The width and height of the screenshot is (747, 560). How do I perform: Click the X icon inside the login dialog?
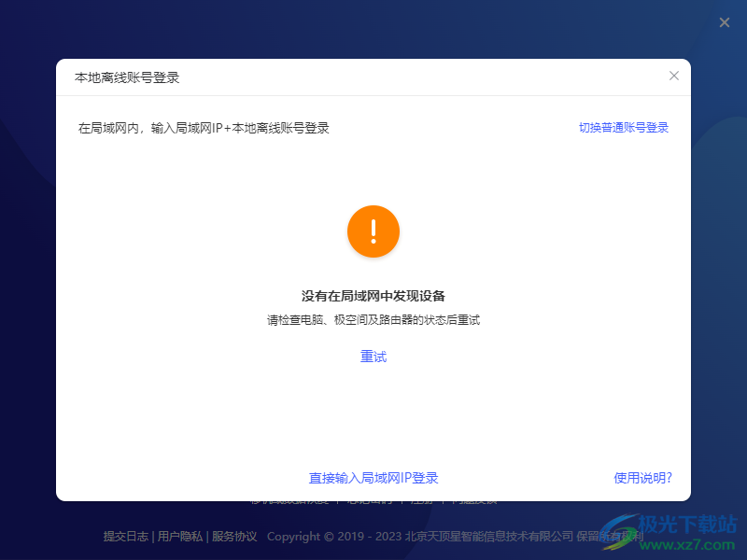click(674, 76)
